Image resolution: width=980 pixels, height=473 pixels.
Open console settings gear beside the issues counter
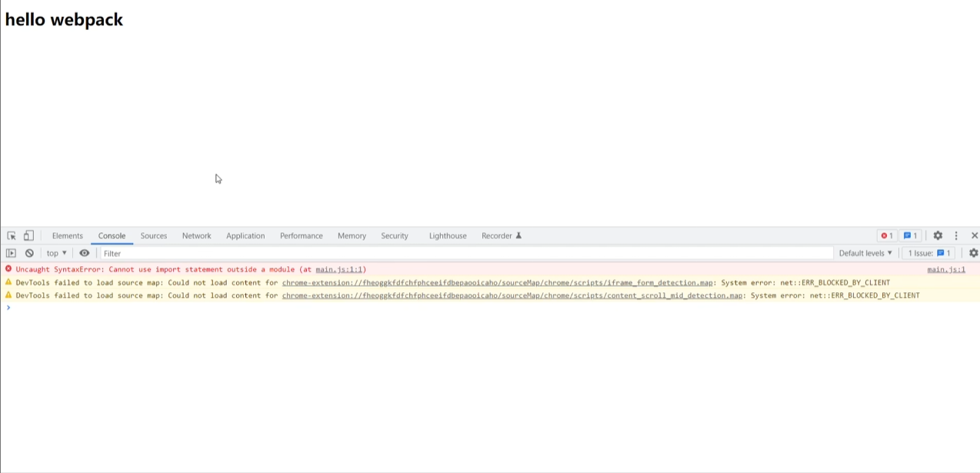click(973, 253)
